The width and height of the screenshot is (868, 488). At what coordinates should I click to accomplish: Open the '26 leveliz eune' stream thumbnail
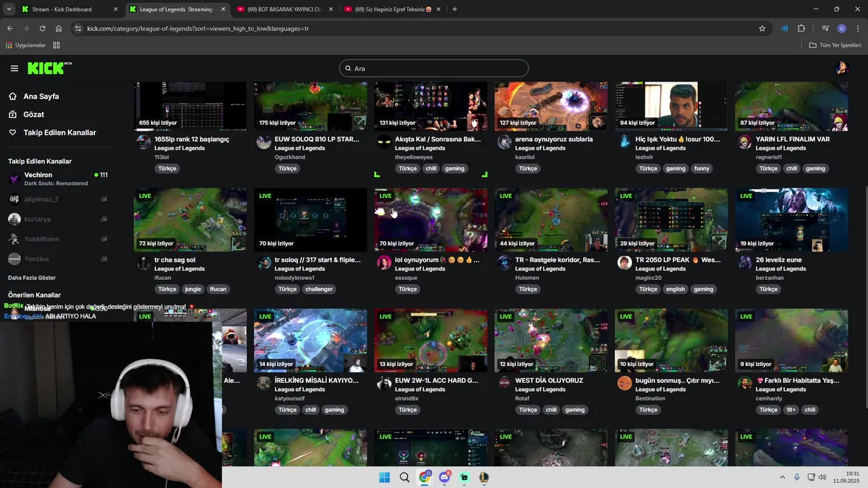791,220
